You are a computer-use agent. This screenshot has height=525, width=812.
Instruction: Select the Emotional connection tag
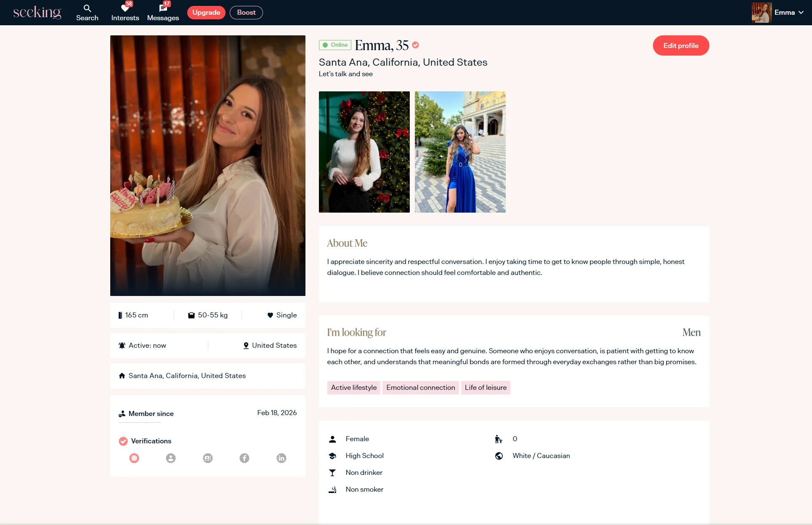coord(420,387)
